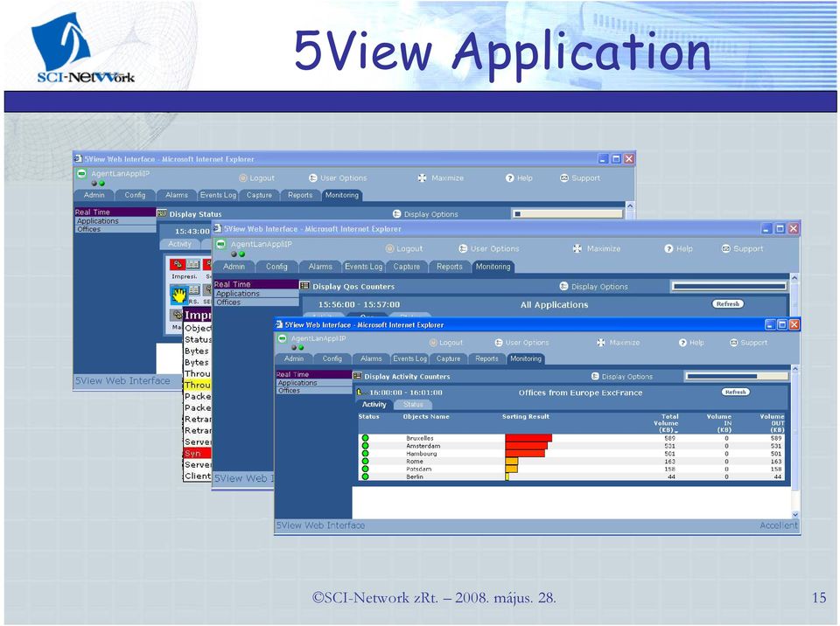Image resolution: width=840 pixels, height=626 pixels.
Task: Open Support in the front window
Action: pyautogui.click(x=748, y=343)
